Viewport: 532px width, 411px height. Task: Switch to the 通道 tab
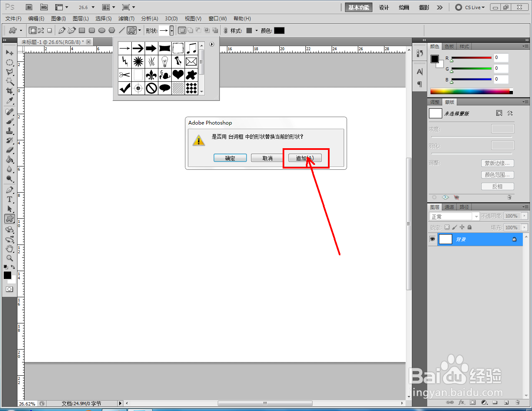coord(449,207)
